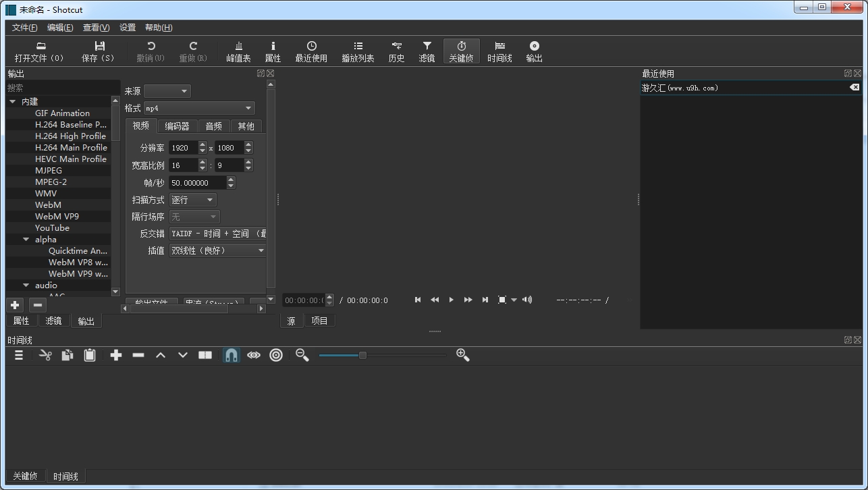Image resolution: width=868 pixels, height=490 pixels.
Task: Click the Rewind player button
Action: (x=435, y=300)
